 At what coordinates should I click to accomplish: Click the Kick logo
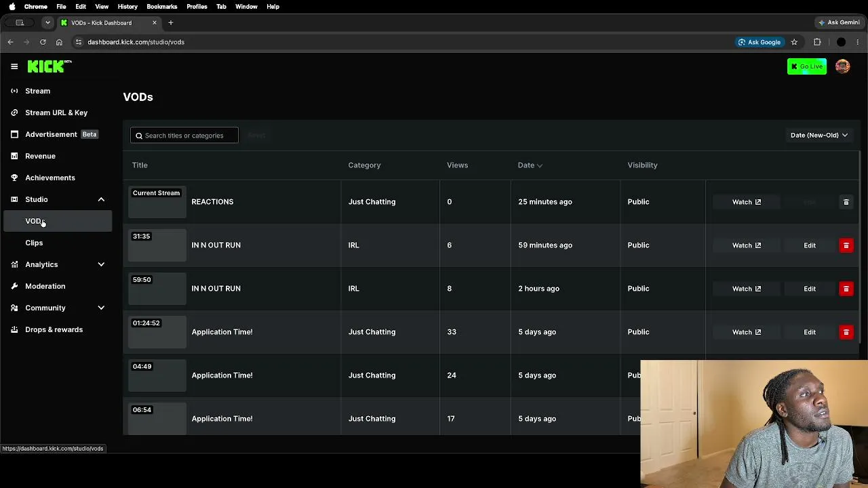click(x=50, y=66)
